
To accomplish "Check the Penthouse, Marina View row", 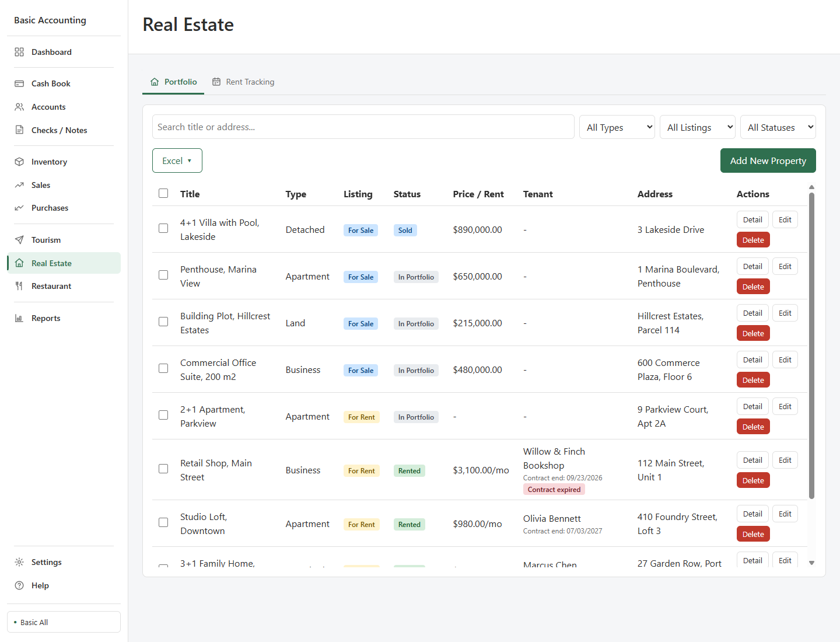I will click(163, 275).
